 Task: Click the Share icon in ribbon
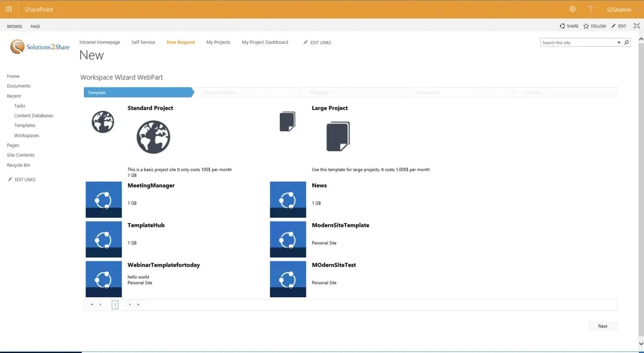point(562,26)
